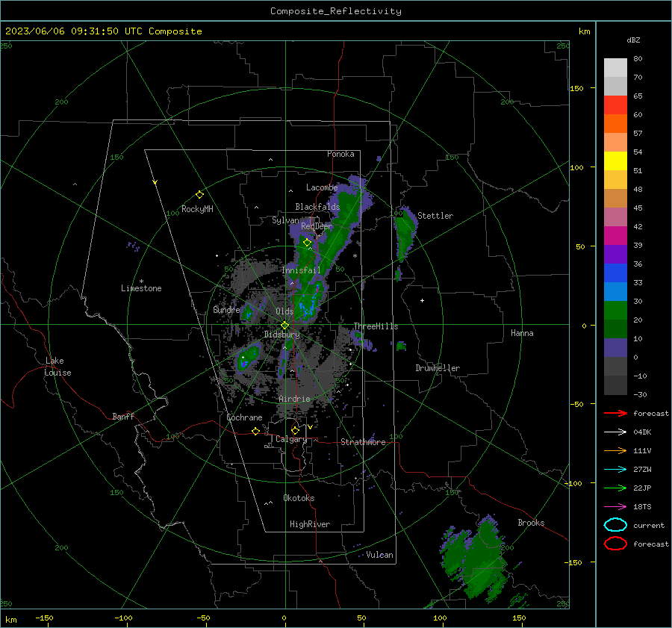
Task: Click the red 65 dBZ swatch
Action: tap(615, 105)
